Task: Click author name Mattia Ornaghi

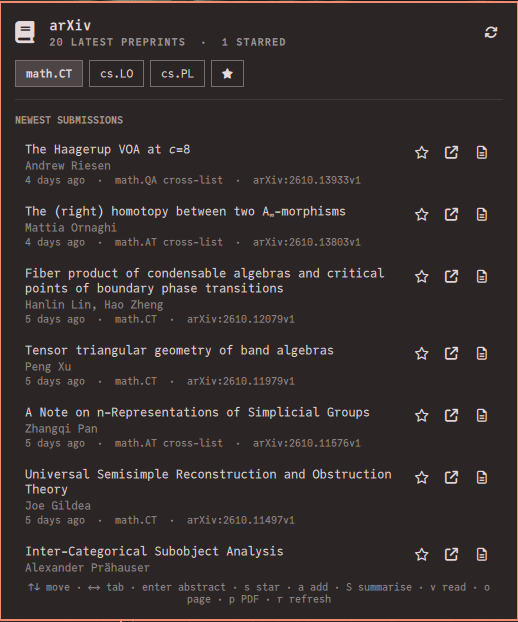Action: point(71,228)
